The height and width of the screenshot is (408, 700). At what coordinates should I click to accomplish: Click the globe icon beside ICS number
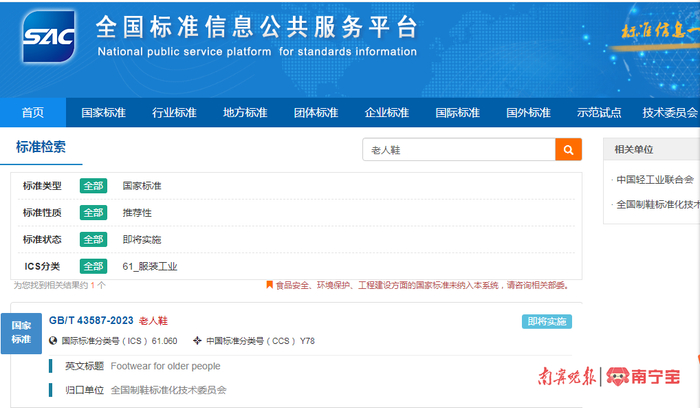(x=53, y=341)
